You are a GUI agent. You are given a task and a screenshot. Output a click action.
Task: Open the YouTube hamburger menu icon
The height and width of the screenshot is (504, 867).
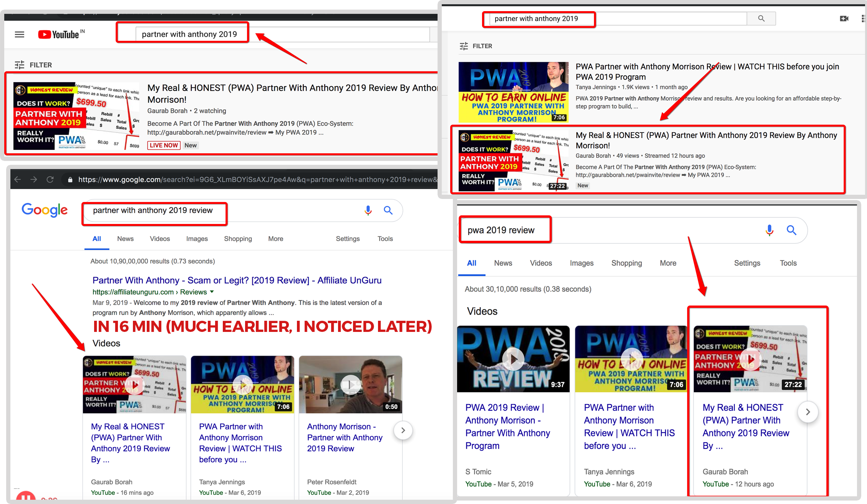pos(20,35)
